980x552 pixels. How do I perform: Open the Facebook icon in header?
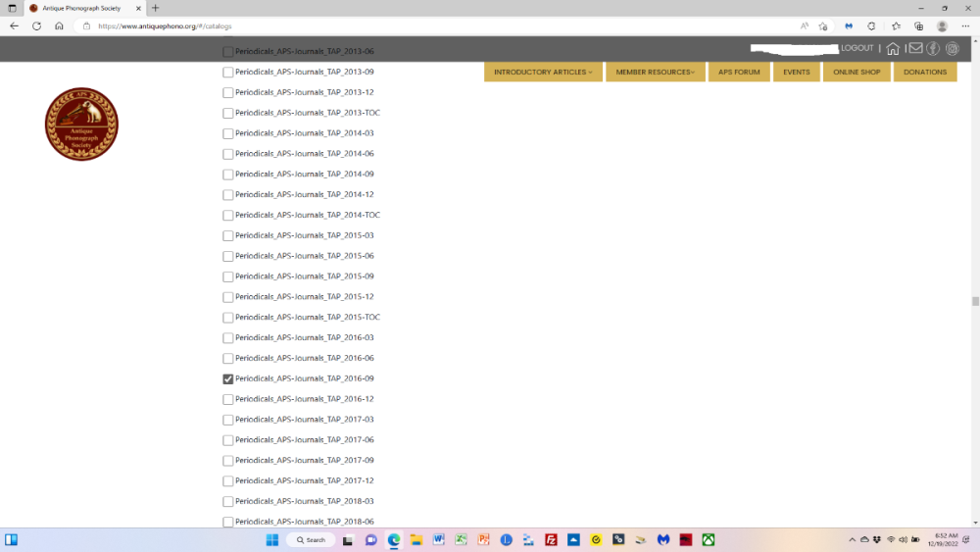pos(933,48)
